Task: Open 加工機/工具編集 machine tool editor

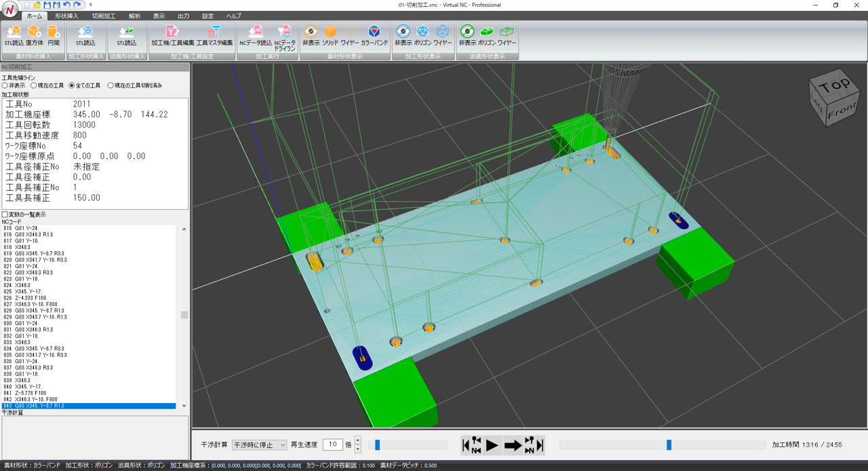Action: [172, 35]
